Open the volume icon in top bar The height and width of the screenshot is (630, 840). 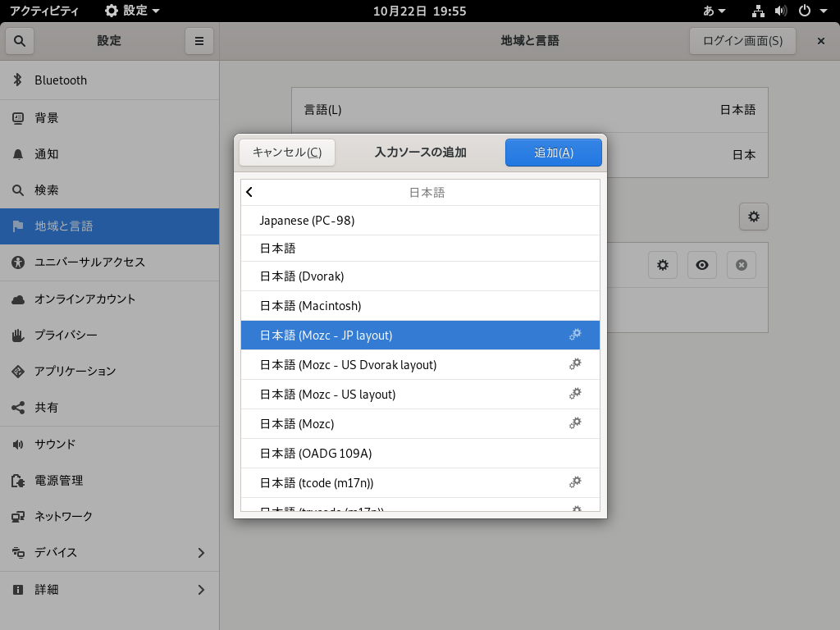780,11
